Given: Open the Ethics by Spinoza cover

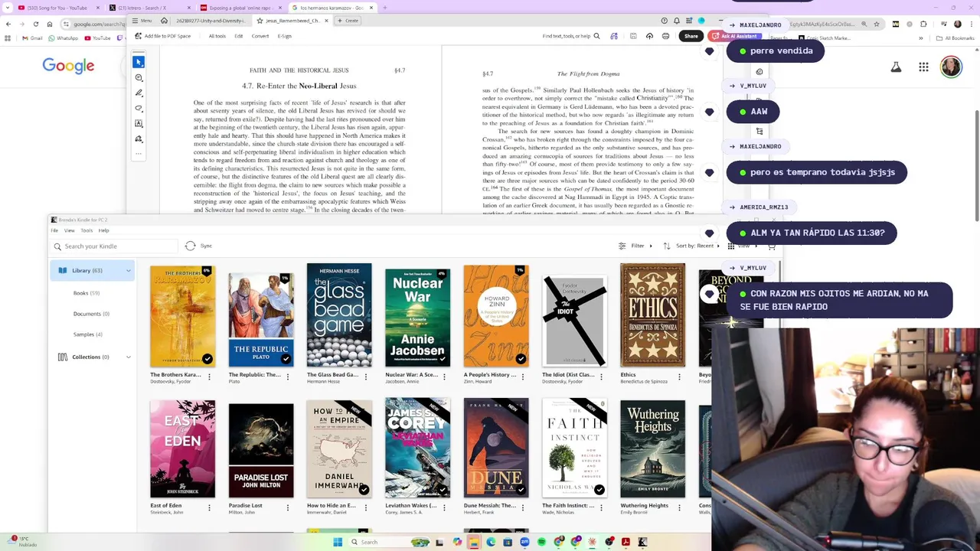Looking at the screenshot, I should (x=652, y=315).
